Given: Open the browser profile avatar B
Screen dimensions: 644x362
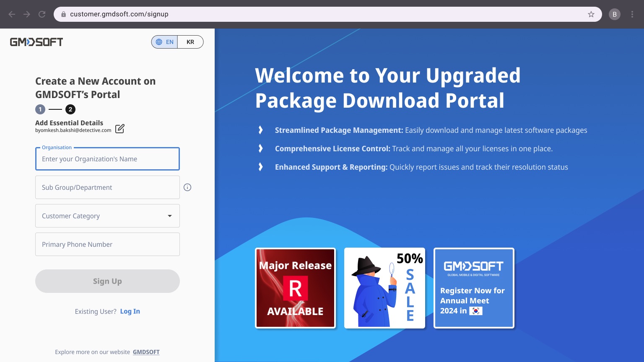Looking at the screenshot, I should [615, 14].
